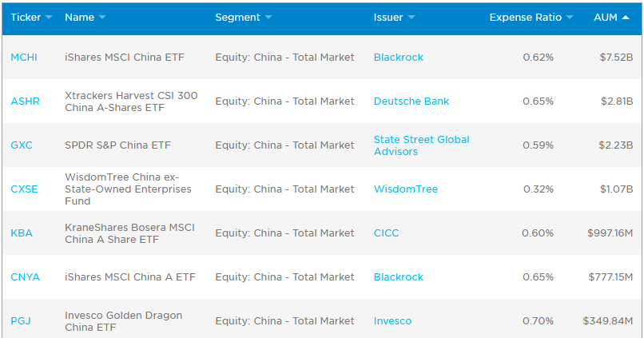Select the KBA ticker link

click(22, 233)
